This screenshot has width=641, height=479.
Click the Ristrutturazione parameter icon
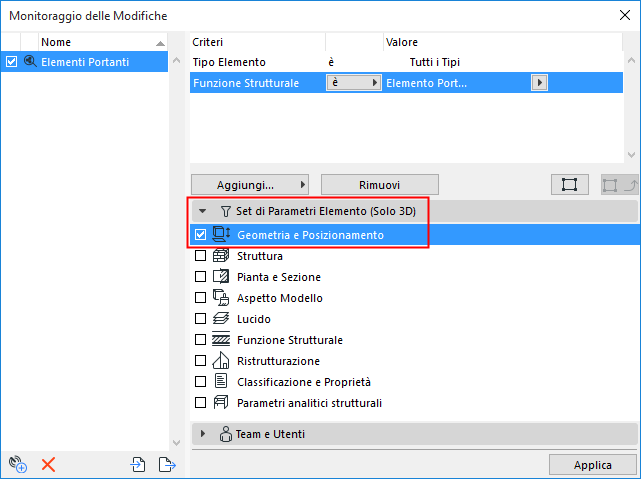[x=221, y=361]
